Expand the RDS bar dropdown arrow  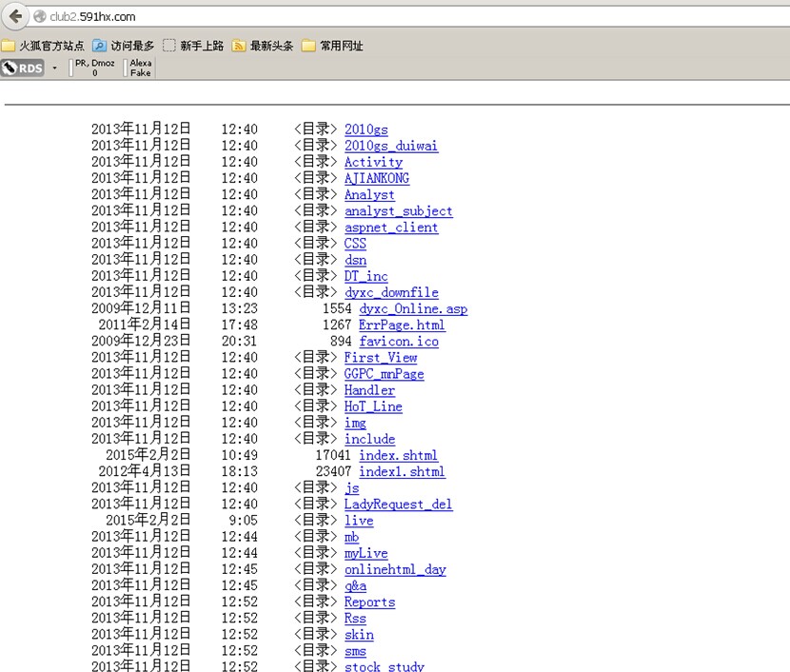click(54, 68)
